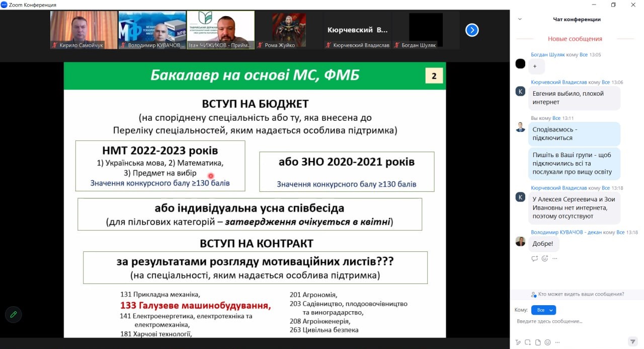Click "133 Галузеве машинобудування" on the slide

(195, 305)
